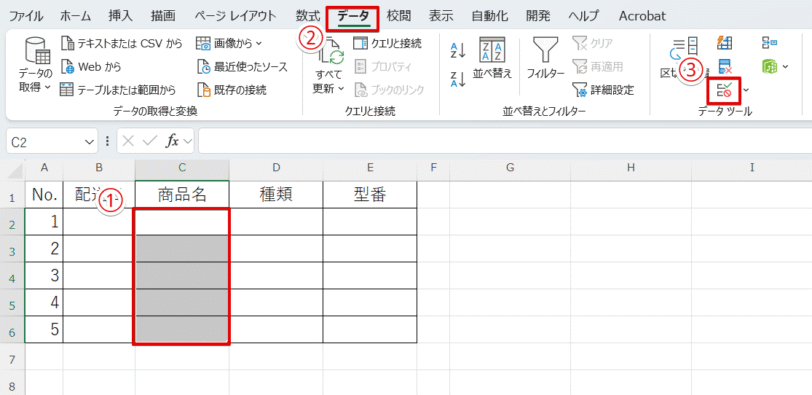
Task: Switch to the Acrobat tab
Action: [x=643, y=16]
